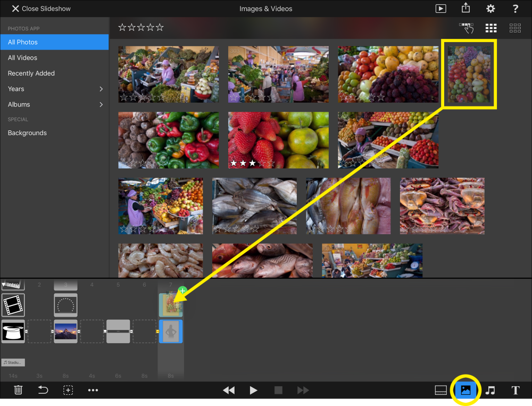Set the strawberries photo rating to two stars
Viewport: 532px width, 406px height.
(243, 163)
